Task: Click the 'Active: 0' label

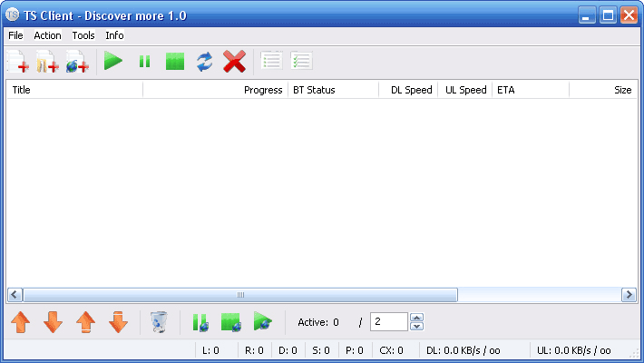Action: pyautogui.click(x=318, y=322)
